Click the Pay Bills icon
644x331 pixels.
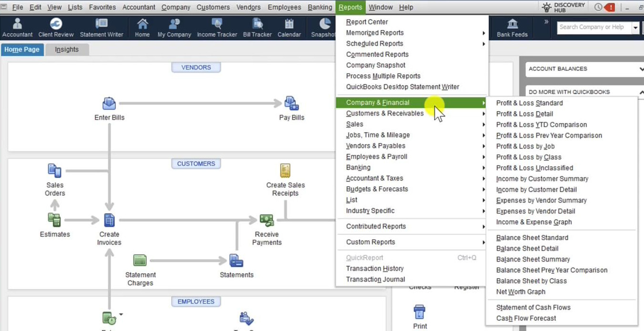(x=292, y=103)
